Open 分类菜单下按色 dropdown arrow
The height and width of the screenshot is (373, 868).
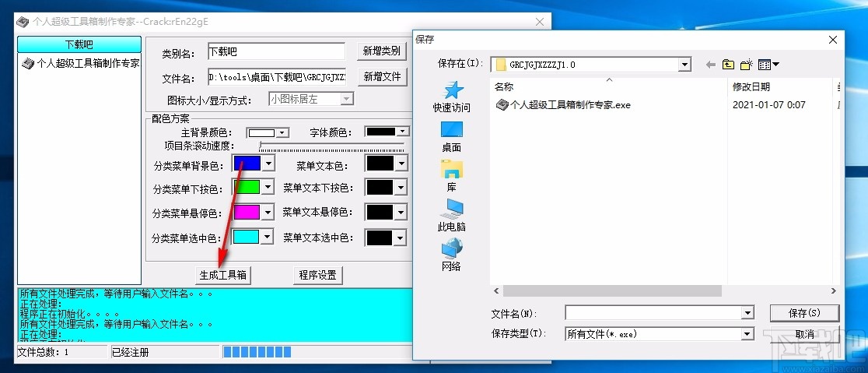coord(268,188)
